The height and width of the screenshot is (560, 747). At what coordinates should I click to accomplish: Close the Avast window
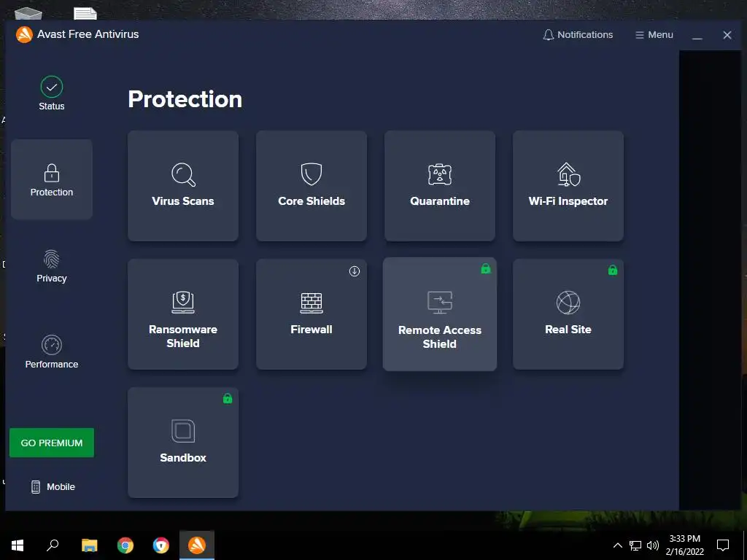727,35
